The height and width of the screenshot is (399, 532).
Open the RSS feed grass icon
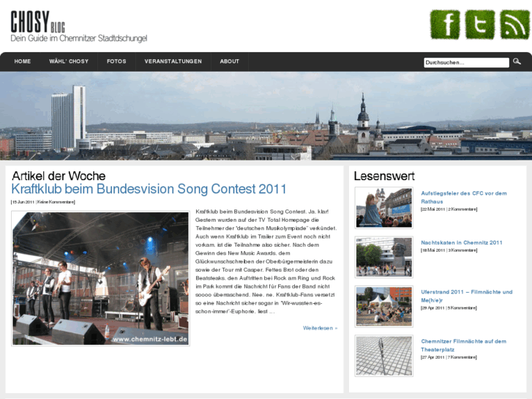point(514,24)
